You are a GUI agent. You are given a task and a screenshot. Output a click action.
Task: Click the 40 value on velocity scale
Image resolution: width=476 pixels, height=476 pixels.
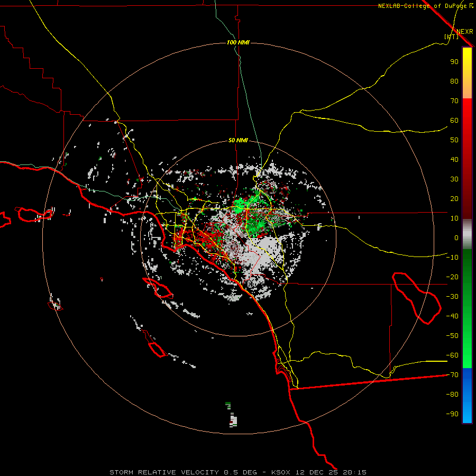(x=454, y=159)
